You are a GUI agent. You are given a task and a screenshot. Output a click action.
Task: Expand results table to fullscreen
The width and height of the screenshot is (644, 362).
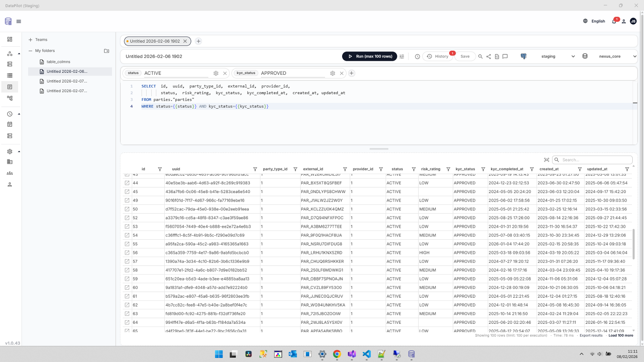(x=547, y=159)
